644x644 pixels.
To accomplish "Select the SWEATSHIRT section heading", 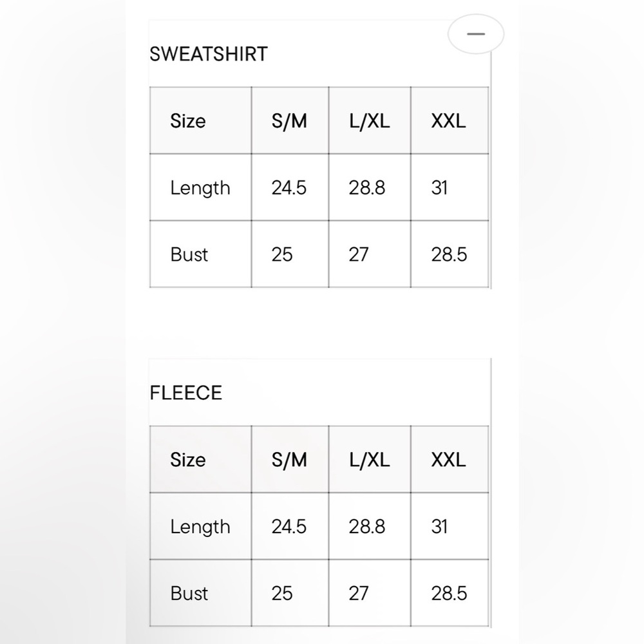I will [209, 54].
